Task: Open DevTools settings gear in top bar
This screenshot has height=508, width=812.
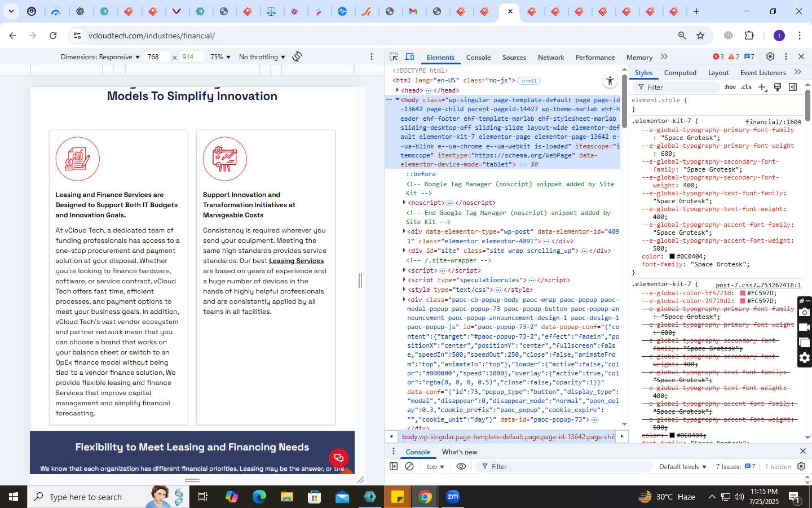Action: point(770,56)
